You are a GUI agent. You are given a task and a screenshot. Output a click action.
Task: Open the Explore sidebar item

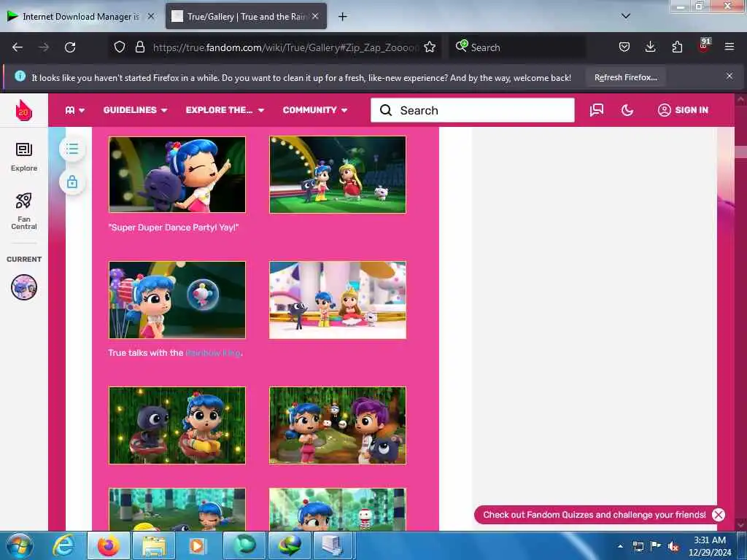[x=24, y=157]
